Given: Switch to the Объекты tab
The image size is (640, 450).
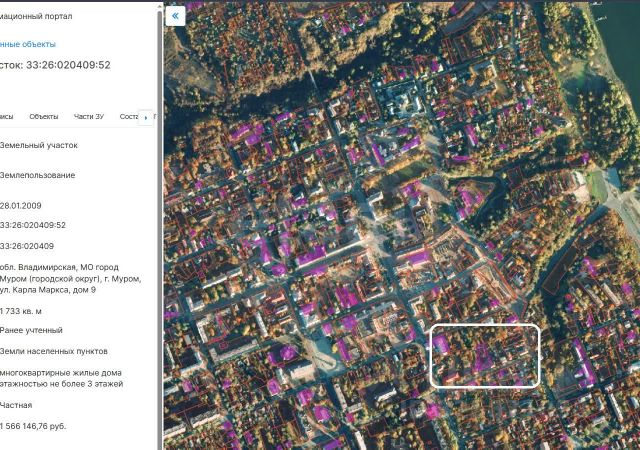Looking at the screenshot, I should 44,116.
